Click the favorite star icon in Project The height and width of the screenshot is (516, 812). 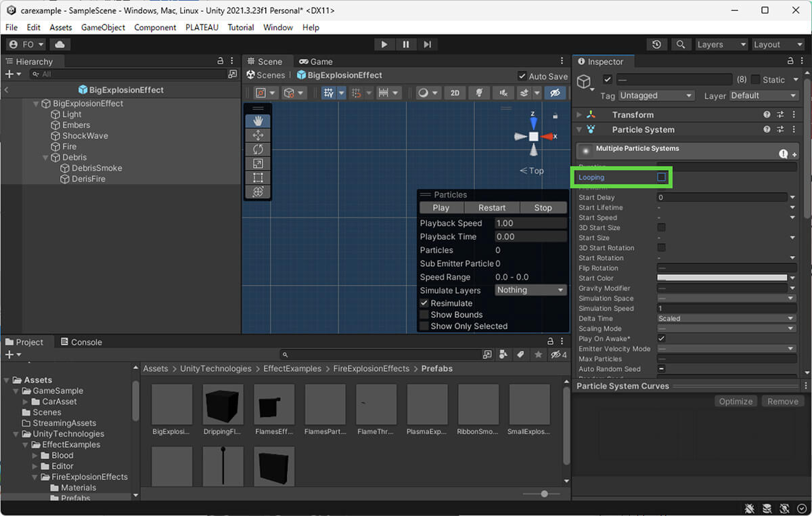538,354
